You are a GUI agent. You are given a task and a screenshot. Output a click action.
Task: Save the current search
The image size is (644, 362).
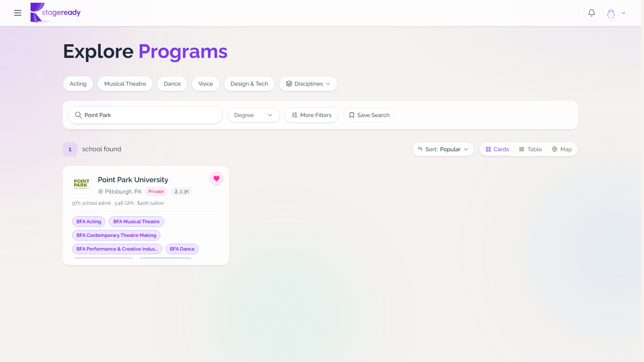point(369,115)
